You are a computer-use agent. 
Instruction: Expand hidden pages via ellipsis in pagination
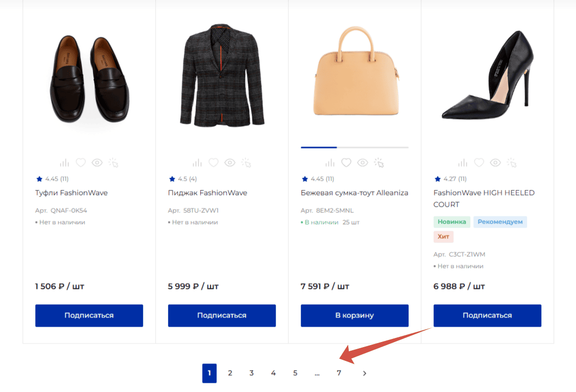[x=317, y=373]
